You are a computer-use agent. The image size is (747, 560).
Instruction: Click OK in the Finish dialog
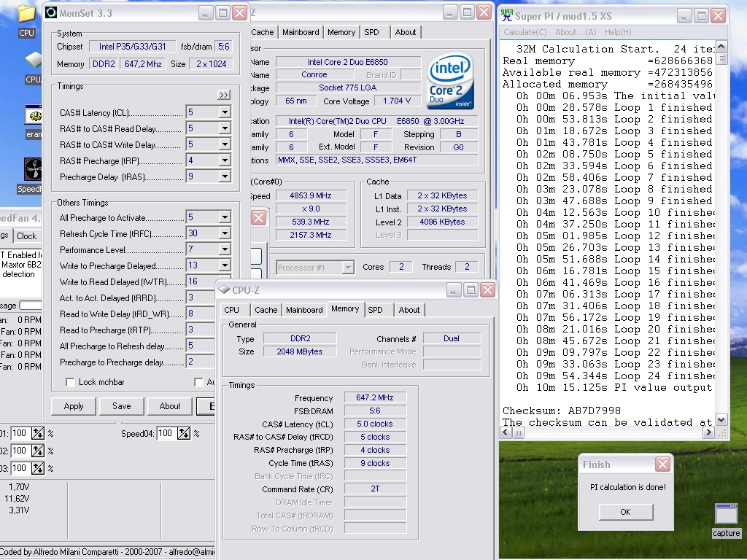click(x=625, y=512)
